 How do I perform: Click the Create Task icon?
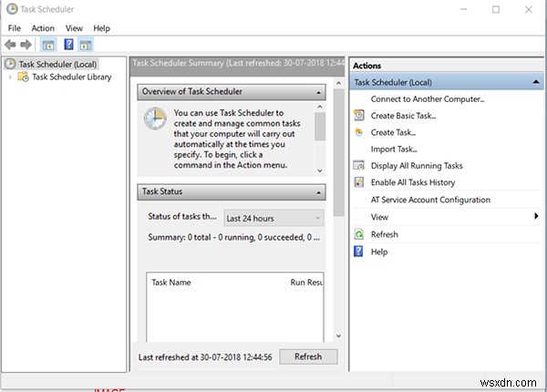pyautogui.click(x=358, y=132)
